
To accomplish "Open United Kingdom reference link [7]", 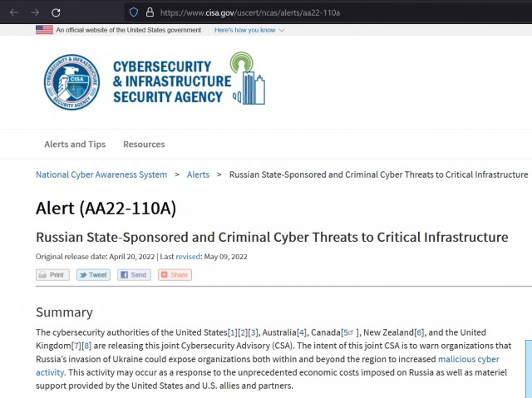I will point(76,346).
